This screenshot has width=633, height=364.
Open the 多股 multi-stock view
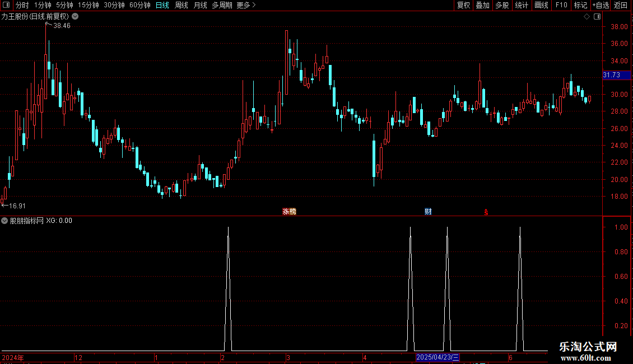(502, 5)
